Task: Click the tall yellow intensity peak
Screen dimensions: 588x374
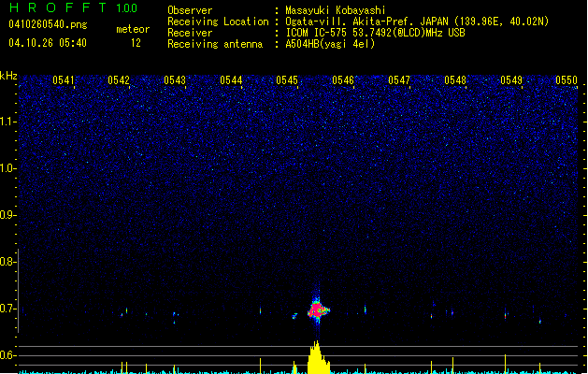Action: tap(318, 357)
